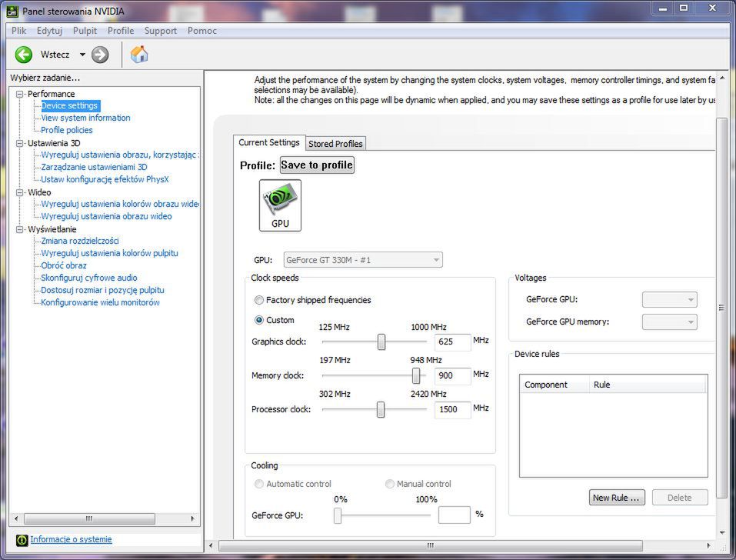Viewport: 736px width, 560px height.
Task: Click the Processor clock value field 1500
Action: click(x=452, y=409)
